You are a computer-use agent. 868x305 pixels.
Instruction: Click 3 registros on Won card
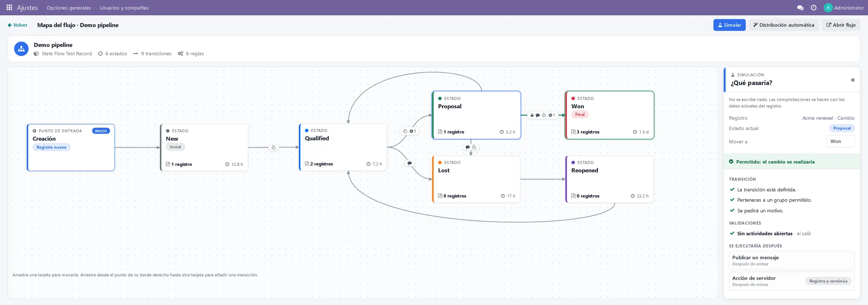tap(585, 132)
